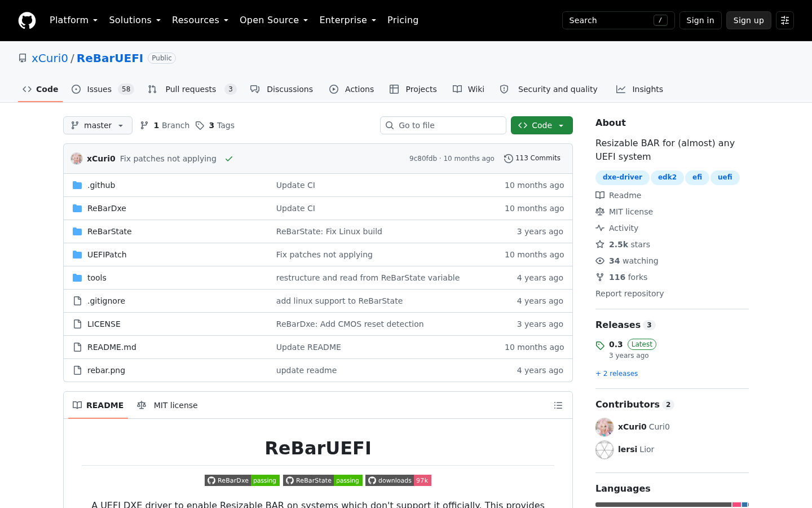The height and width of the screenshot is (508, 812).
Task: Click the file icon for .gitignore
Action: (x=77, y=301)
